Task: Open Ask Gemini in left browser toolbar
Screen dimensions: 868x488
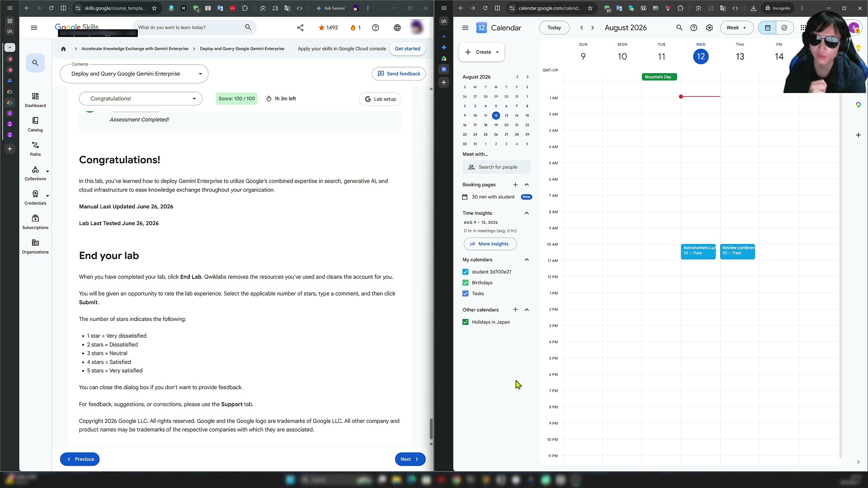Action: pyautogui.click(x=330, y=8)
